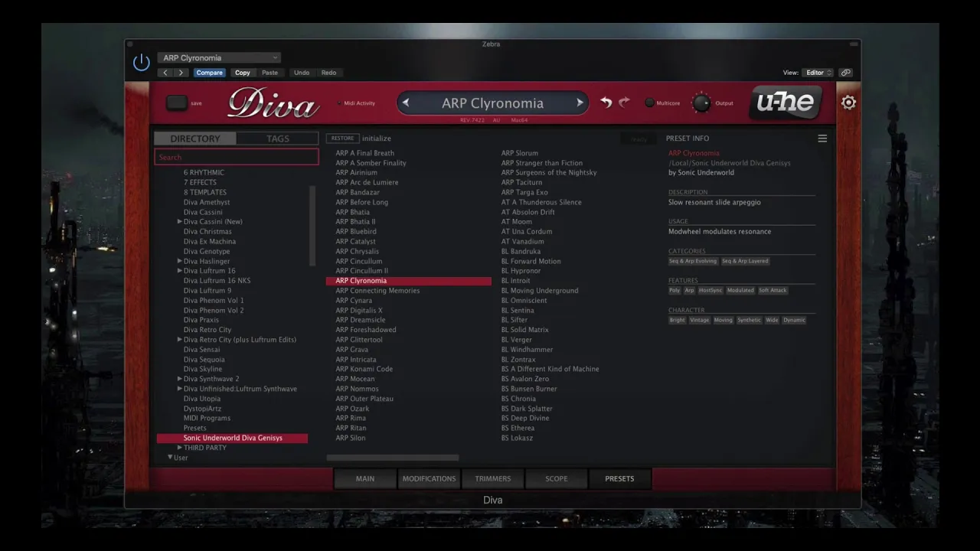Viewport: 980px width, 551px height.
Task: Switch to the DIRECTORY tab
Action: pos(195,139)
